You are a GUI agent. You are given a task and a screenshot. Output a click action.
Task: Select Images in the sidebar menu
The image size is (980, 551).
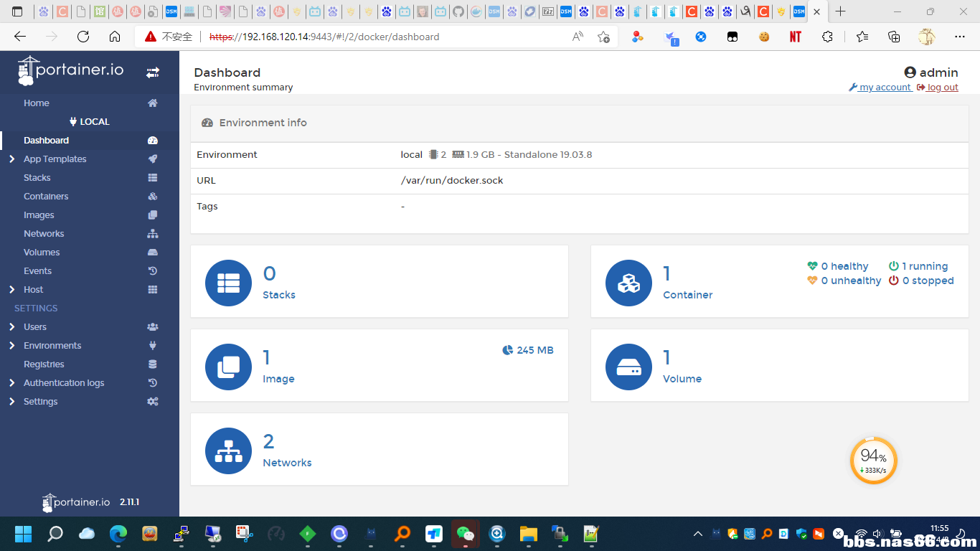pyautogui.click(x=39, y=215)
